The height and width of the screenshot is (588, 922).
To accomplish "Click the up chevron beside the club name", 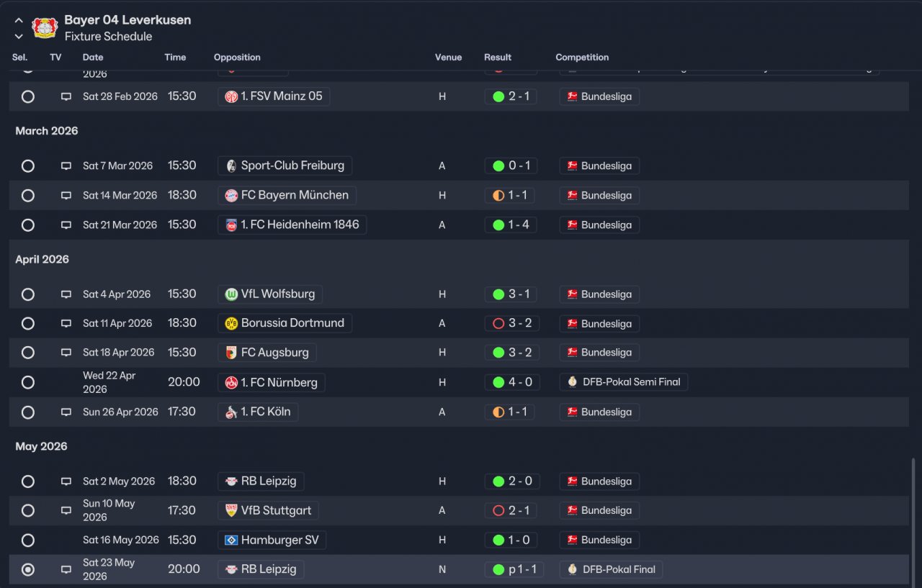I will tap(19, 21).
